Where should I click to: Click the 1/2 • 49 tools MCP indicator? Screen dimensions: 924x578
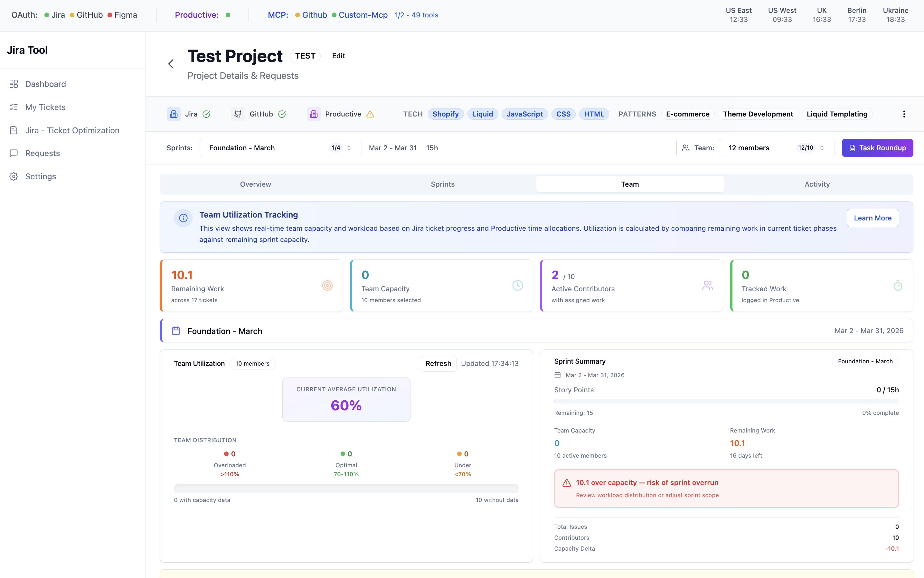point(416,15)
